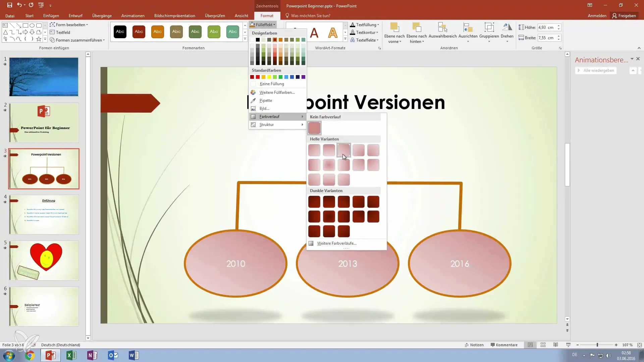This screenshot has width=644, height=362.
Task: Open OneNote from the taskbar
Action: (92, 355)
